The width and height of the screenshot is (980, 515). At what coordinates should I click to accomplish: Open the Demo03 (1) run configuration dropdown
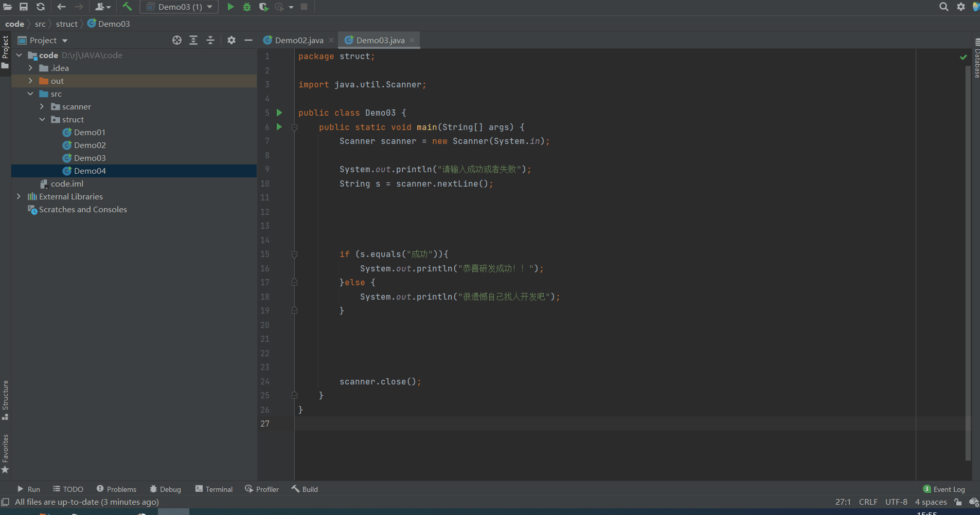coord(179,7)
